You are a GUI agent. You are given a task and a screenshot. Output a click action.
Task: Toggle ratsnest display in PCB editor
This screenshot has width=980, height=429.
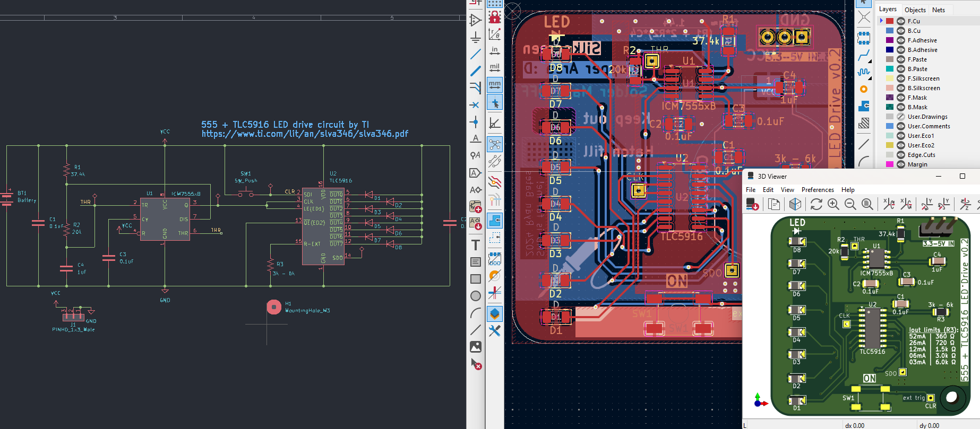[495, 144]
